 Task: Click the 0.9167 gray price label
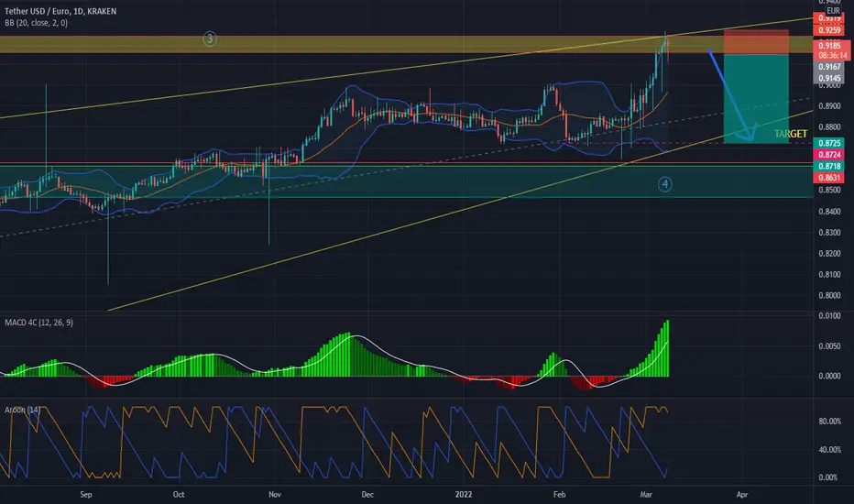coord(829,67)
